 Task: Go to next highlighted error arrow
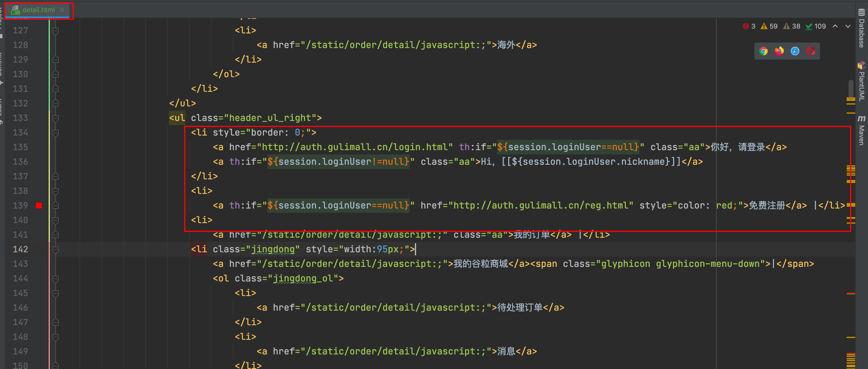pyautogui.click(x=848, y=26)
